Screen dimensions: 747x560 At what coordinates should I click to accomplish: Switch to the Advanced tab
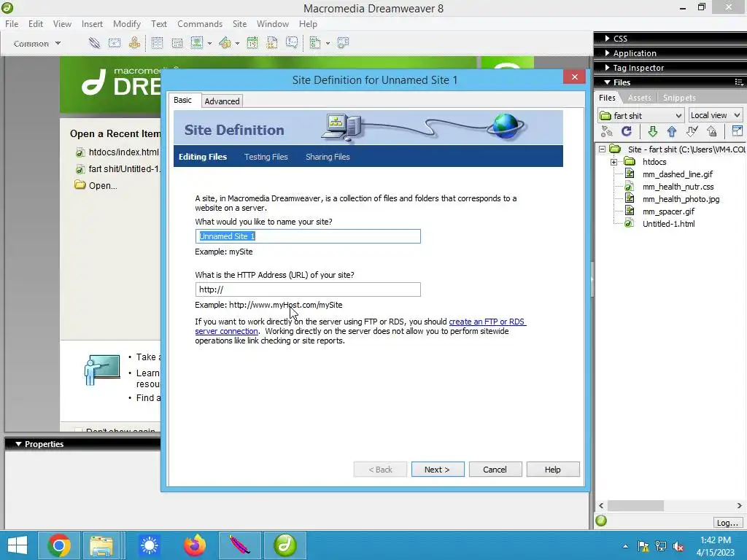(222, 101)
